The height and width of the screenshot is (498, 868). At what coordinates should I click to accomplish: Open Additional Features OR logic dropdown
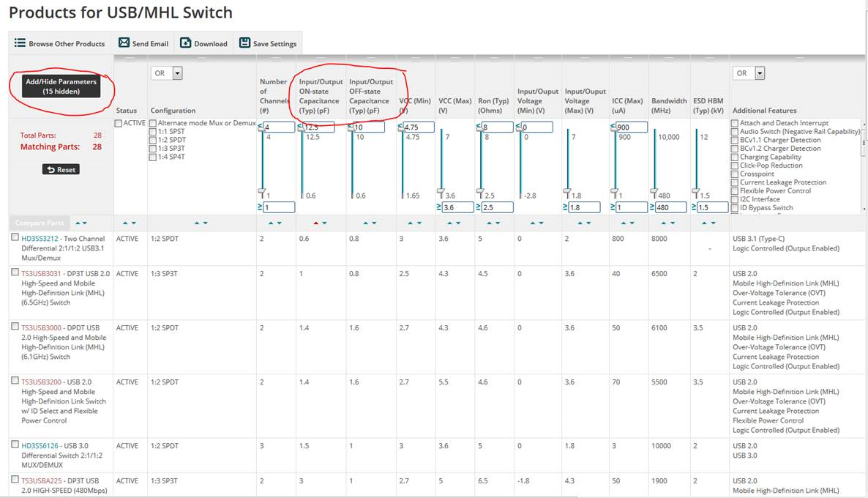(x=749, y=73)
